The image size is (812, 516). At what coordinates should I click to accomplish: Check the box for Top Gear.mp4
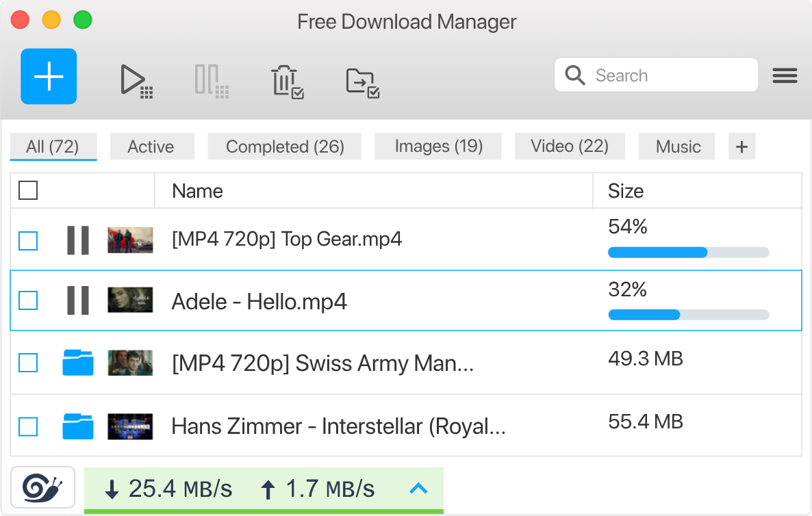point(28,241)
